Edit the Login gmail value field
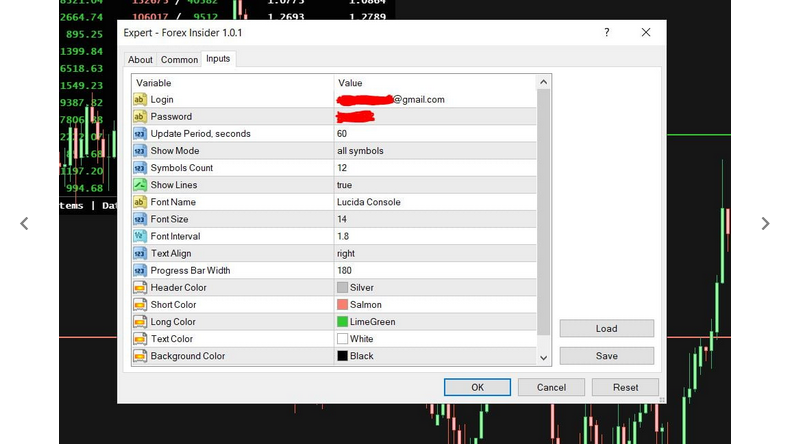 [435, 99]
